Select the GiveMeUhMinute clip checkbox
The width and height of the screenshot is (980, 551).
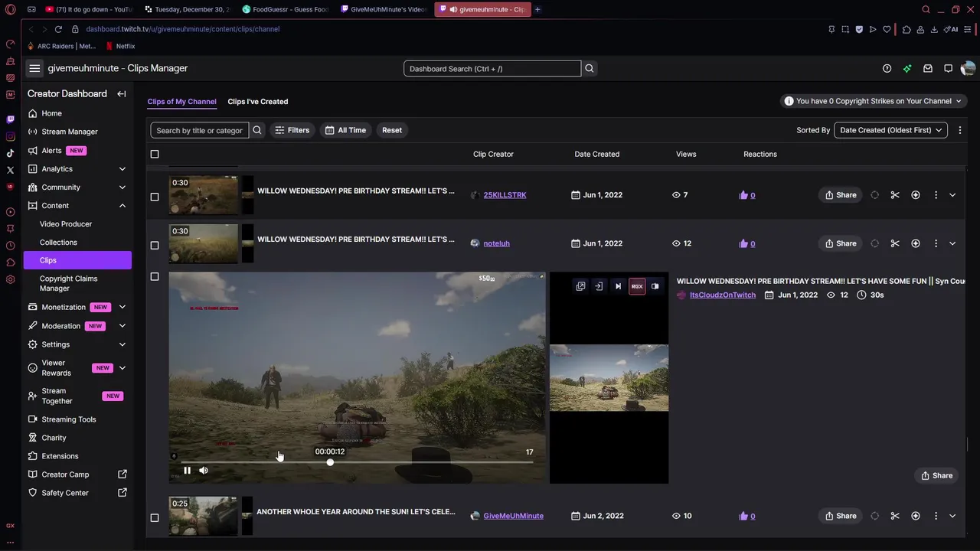155,517
